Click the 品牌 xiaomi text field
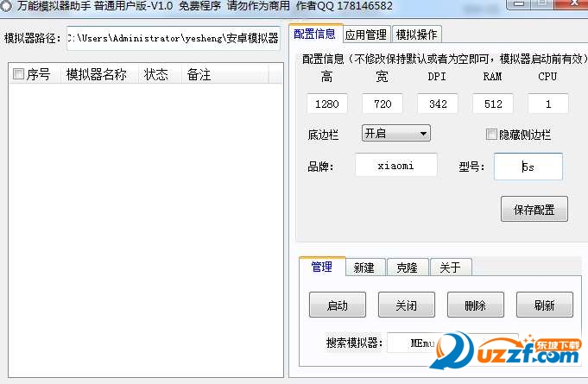This screenshot has height=384, width=588. (x=395, y=167)
